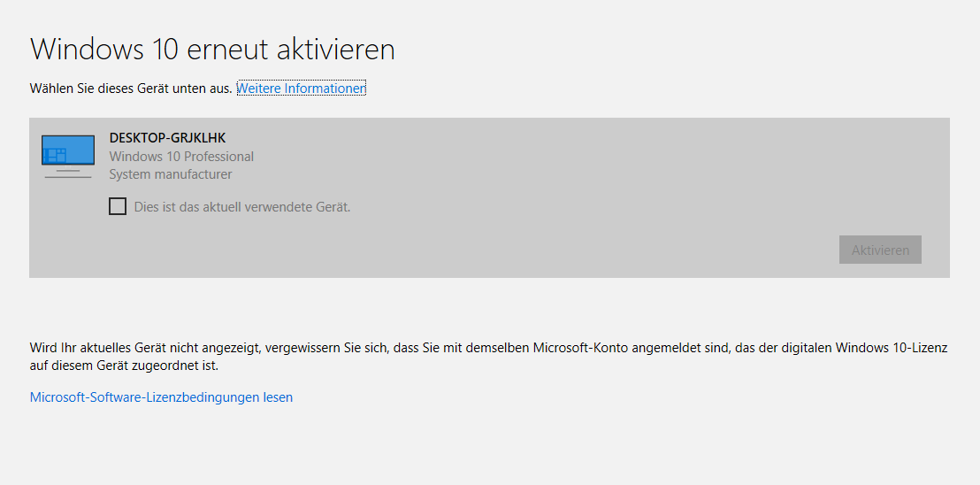The image size is (980, 485).
Task: Open the 'Weitere Informationen' link
Action: point(302,89)
